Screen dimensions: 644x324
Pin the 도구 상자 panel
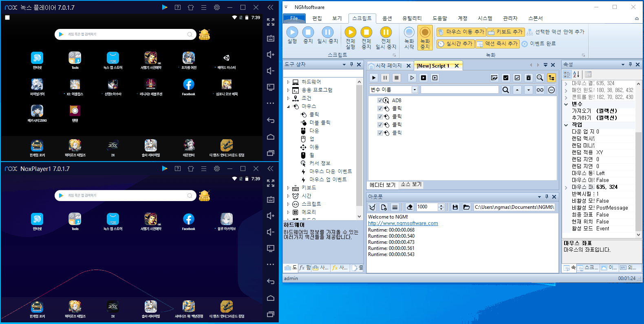(x=351, y=64)
